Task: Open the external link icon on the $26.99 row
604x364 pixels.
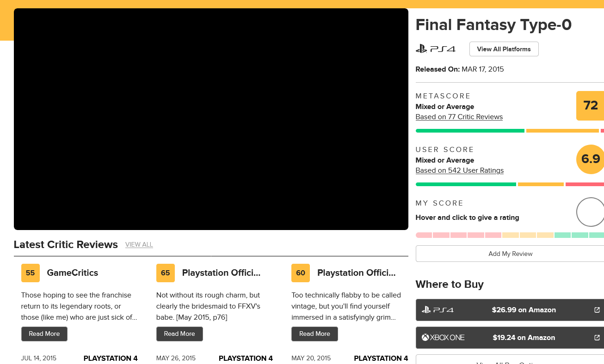Action: tap(597, 310)
